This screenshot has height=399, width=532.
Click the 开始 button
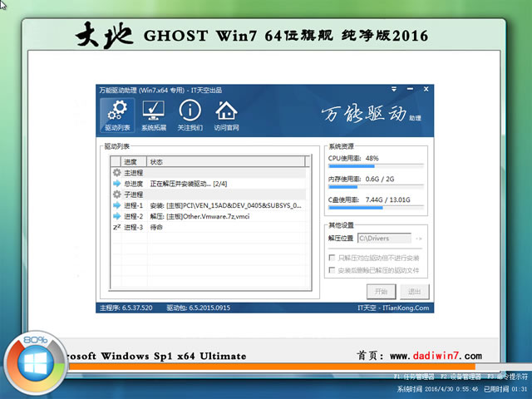(381, 292)
